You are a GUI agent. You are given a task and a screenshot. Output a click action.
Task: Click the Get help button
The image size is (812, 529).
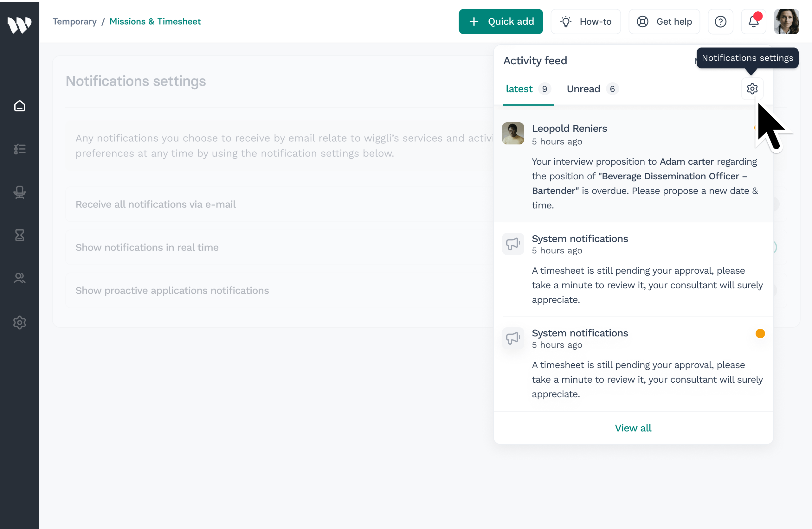point(664,22)
